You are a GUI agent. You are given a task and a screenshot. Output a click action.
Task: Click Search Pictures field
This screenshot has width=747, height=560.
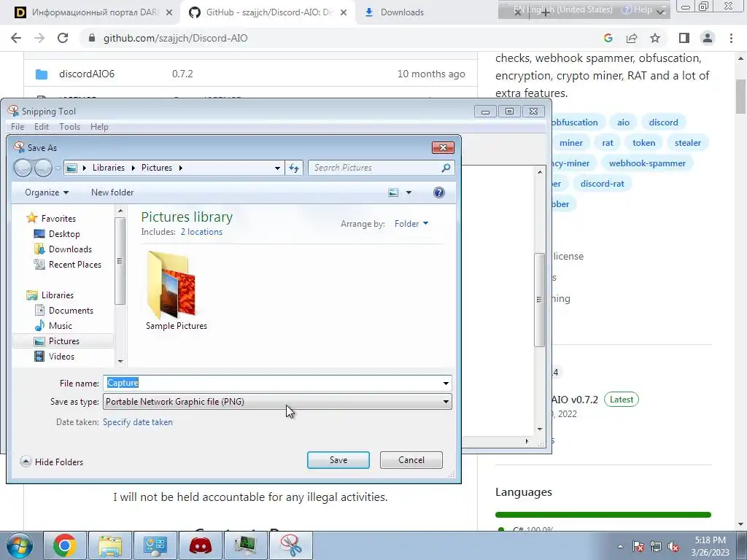[x=376, y=168]
